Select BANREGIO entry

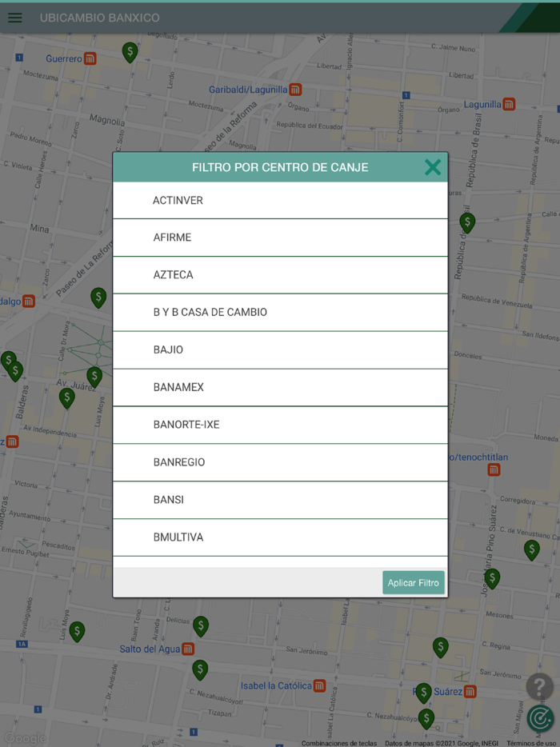(280, 462)
